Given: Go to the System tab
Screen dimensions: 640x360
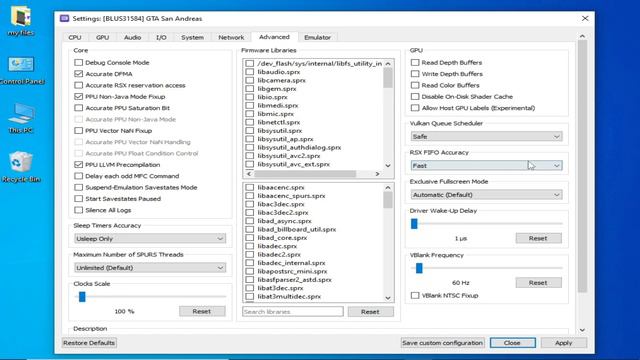Looking at the screenshot, I should click(x=192, y=37).
